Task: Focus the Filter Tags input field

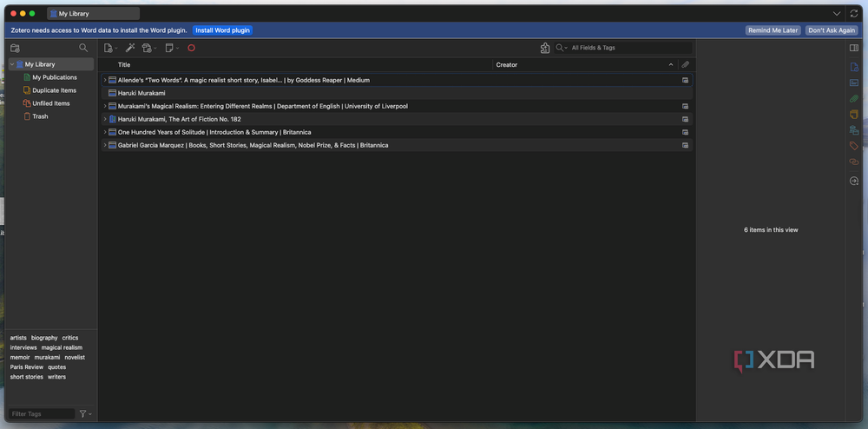Action: pyautogui.click(x=42, y=414)
